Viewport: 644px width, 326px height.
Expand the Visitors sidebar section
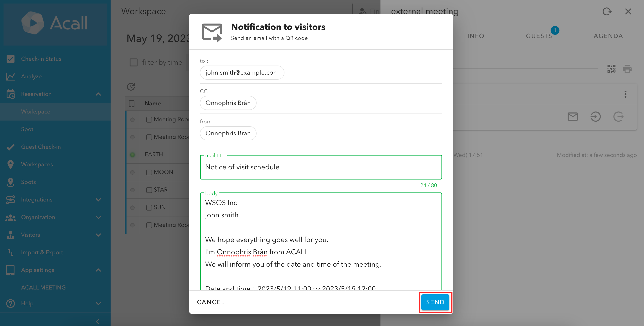click(98, 235)
